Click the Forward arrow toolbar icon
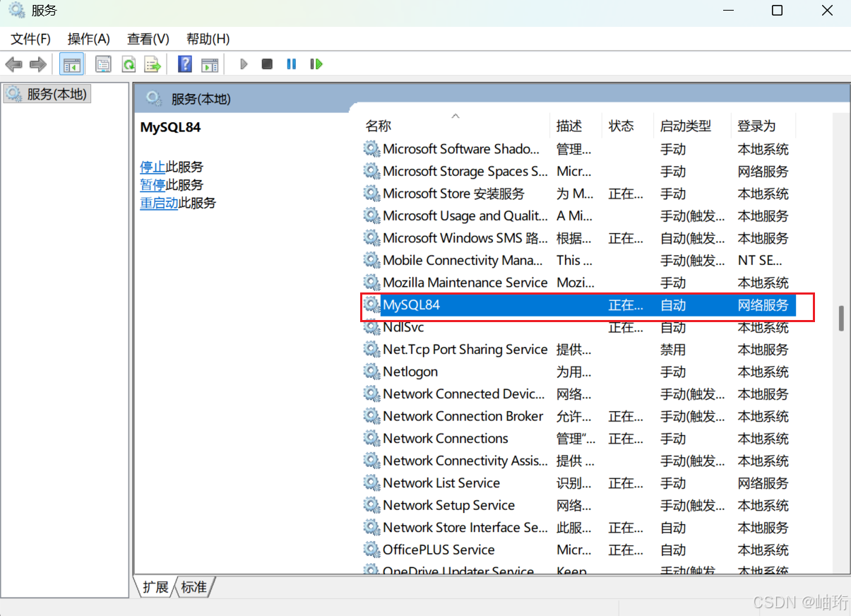 point(38,64)
